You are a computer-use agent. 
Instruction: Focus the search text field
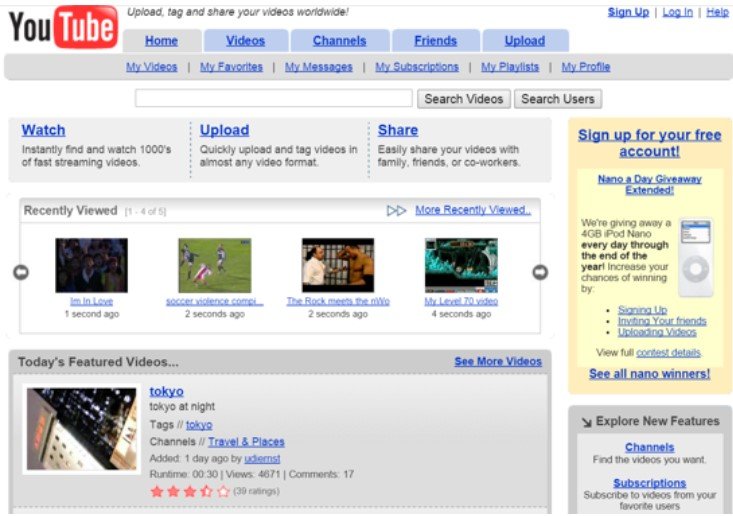(x=274, y=99)
